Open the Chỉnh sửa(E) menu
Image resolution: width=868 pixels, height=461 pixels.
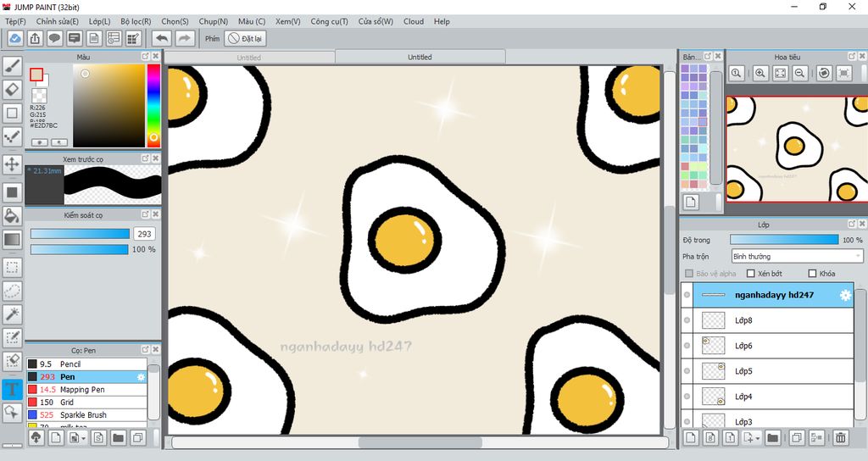coord(58,21)
